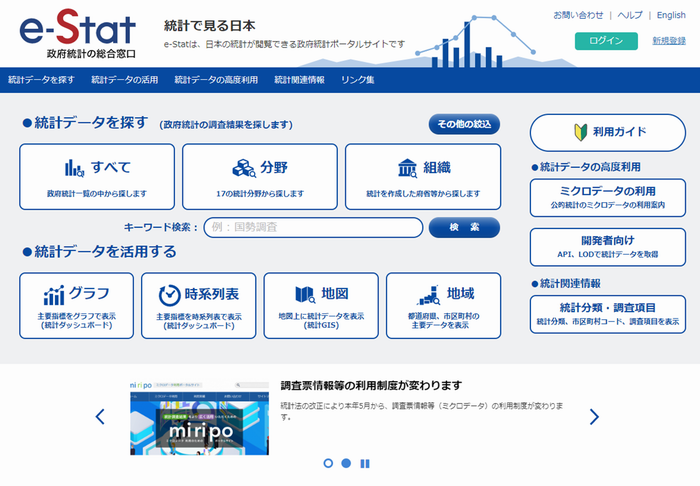700x486 pixels.
Task: Click the miripo thumbnail image
Action: click(x=200, y=418)
